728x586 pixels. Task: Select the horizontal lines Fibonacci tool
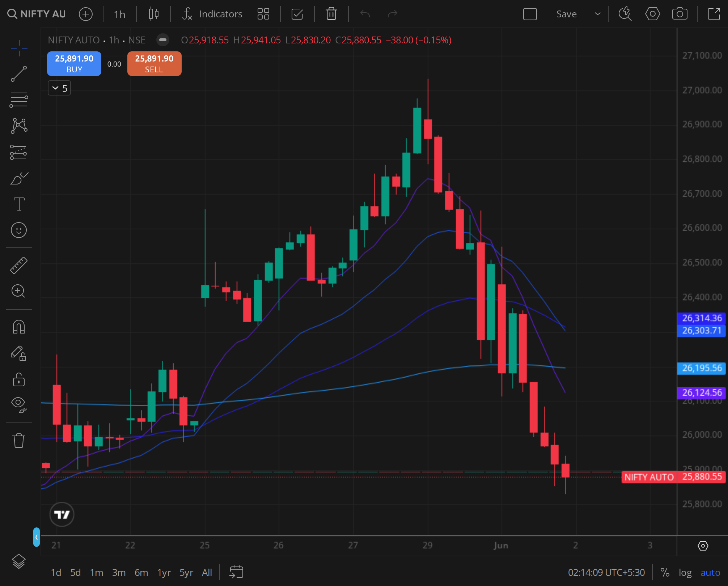click(x=19, y=100)
